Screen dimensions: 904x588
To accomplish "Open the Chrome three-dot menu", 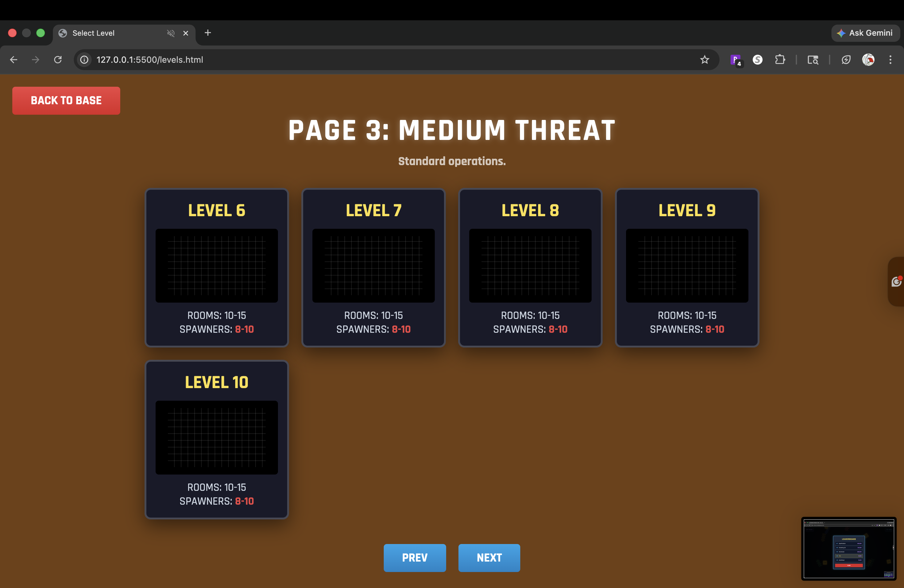I will (x=890, y=60).
